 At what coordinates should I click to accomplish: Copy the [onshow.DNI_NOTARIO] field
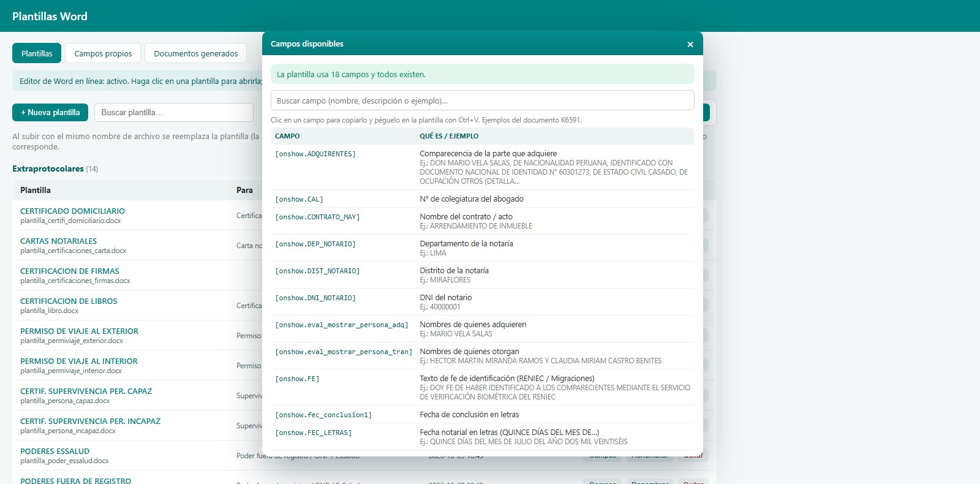click(315, 298)
